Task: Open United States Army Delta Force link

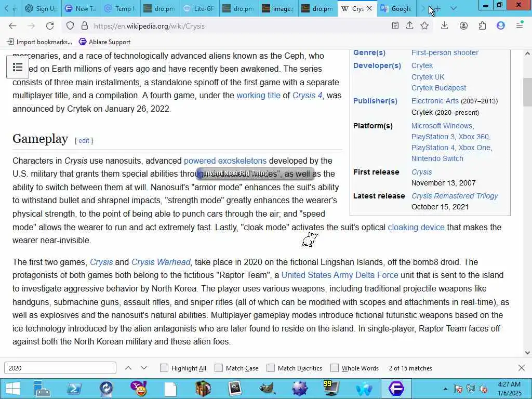Action: 340,275
